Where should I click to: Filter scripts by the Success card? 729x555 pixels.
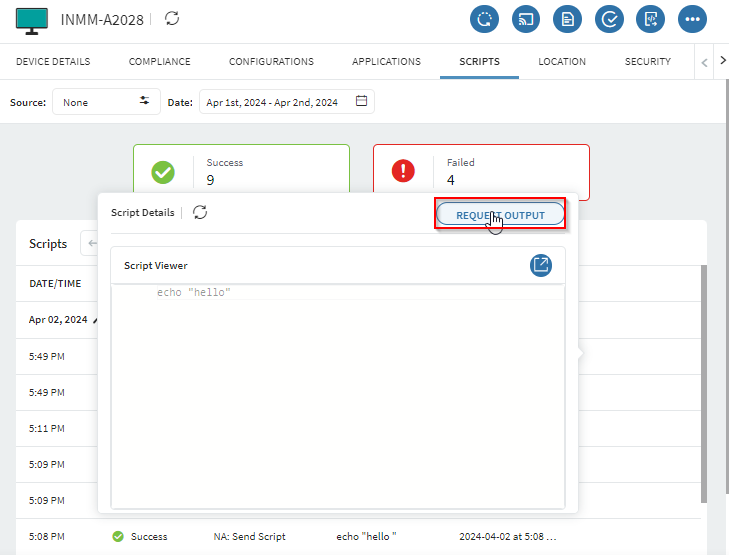[241, 171]
